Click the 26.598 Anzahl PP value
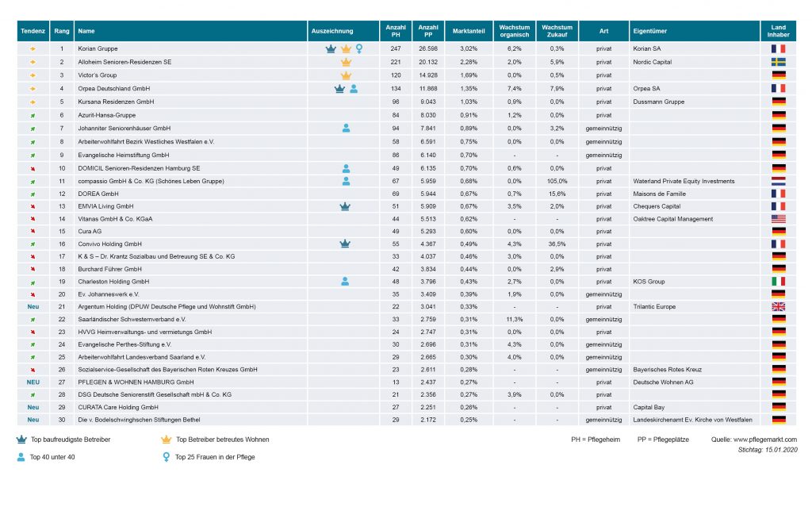The width and height of the screenshot is (812, 530). (x=428, y=48)
